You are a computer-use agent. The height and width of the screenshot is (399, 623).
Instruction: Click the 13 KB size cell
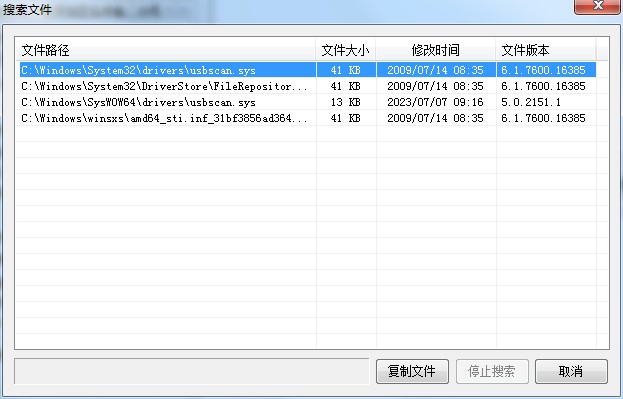click(345, 102)
